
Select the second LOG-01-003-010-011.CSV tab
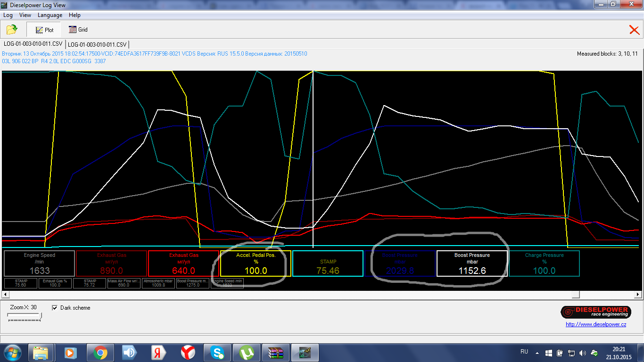(x=97, y=44)
